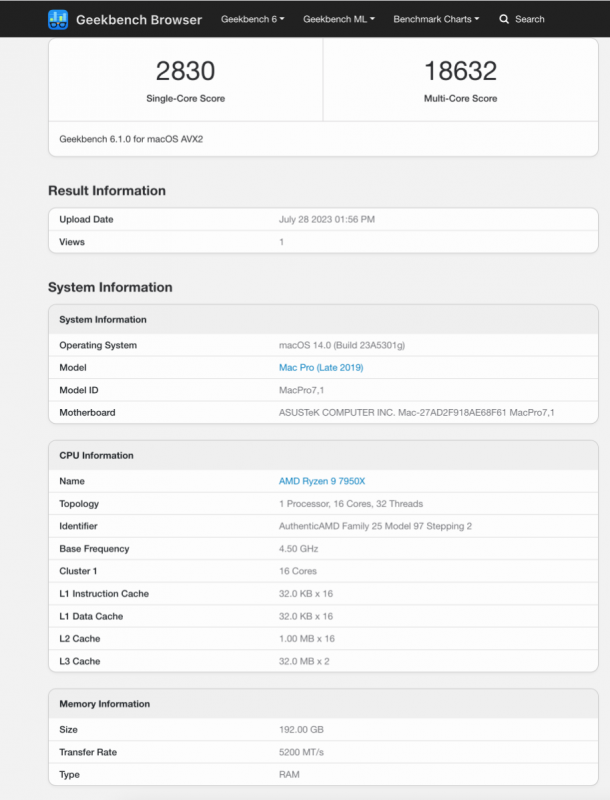Open the Geekbench 6 dropdown menu
The height and width of the screenshot is (800, 610).
[x=253, y=19]
